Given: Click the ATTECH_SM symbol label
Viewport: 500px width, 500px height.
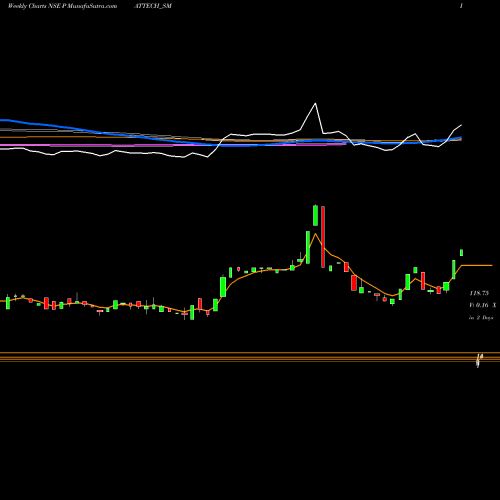Looking at the screenshot, I should 153,6.
